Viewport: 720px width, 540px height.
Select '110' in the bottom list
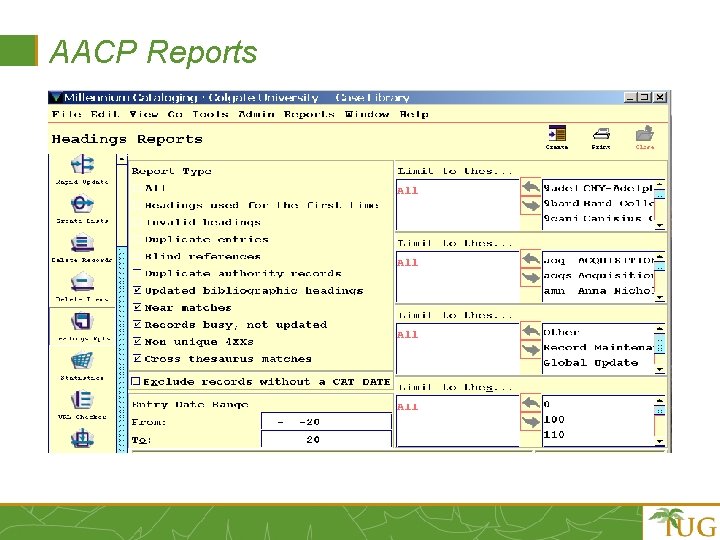[x=554, y=434]
